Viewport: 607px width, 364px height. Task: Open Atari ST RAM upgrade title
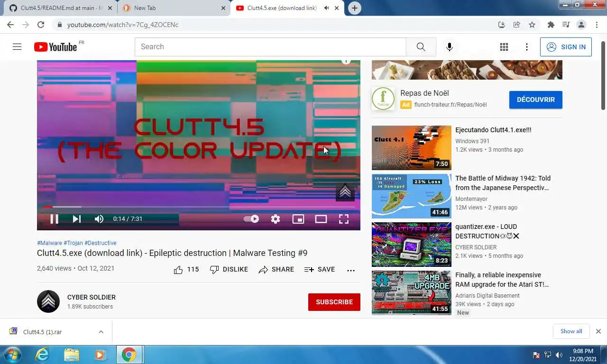(502, 280)
